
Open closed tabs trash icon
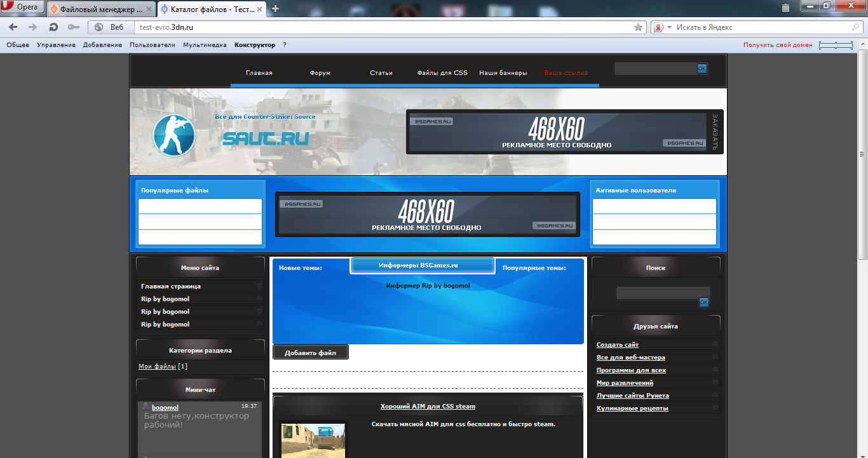tap(786, 8)
